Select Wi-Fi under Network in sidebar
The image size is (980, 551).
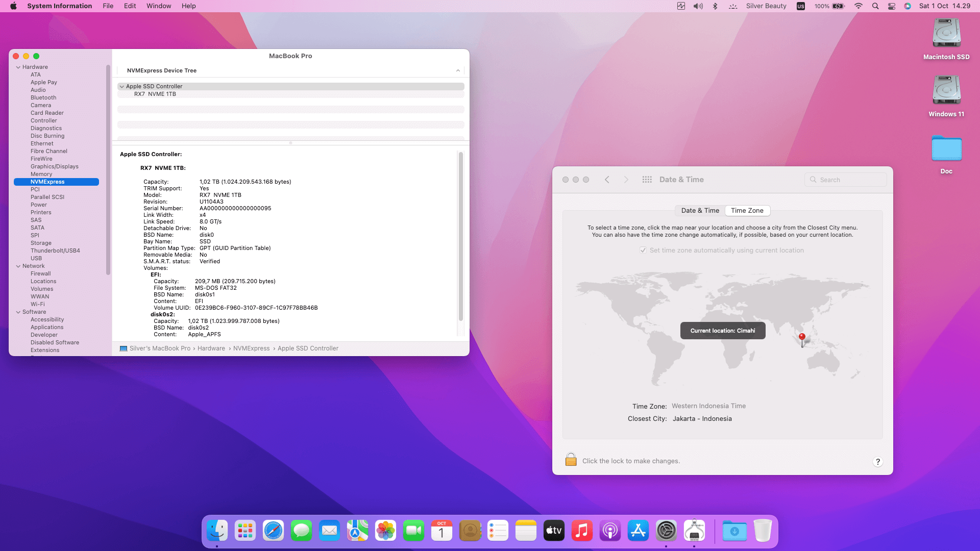(x=38, y=304)
